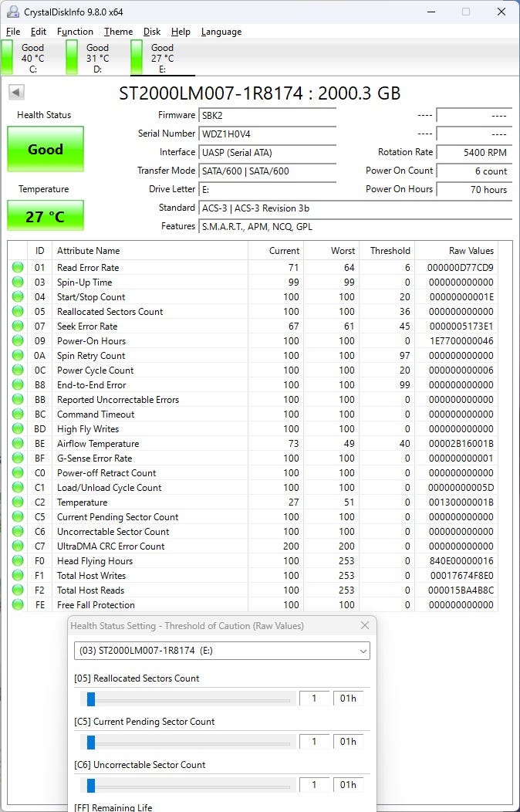Click status icon for Load/Unload Cycle Count

point(18,487)
